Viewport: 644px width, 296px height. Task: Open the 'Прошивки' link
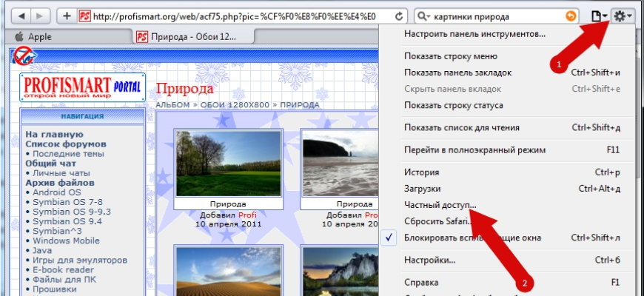tap(55, 289)
